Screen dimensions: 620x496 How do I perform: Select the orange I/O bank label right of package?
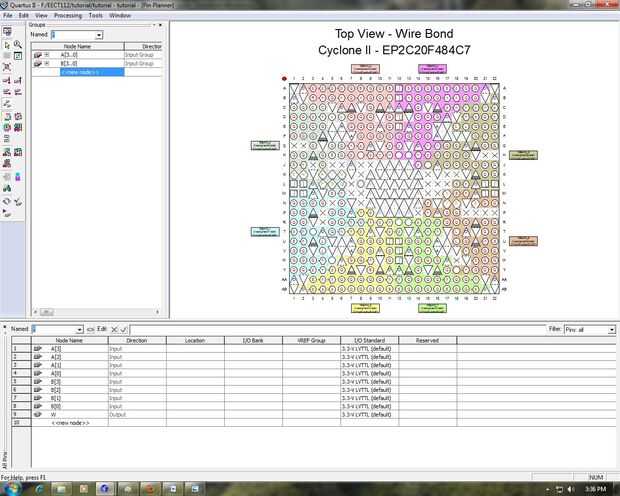(523, 241)
